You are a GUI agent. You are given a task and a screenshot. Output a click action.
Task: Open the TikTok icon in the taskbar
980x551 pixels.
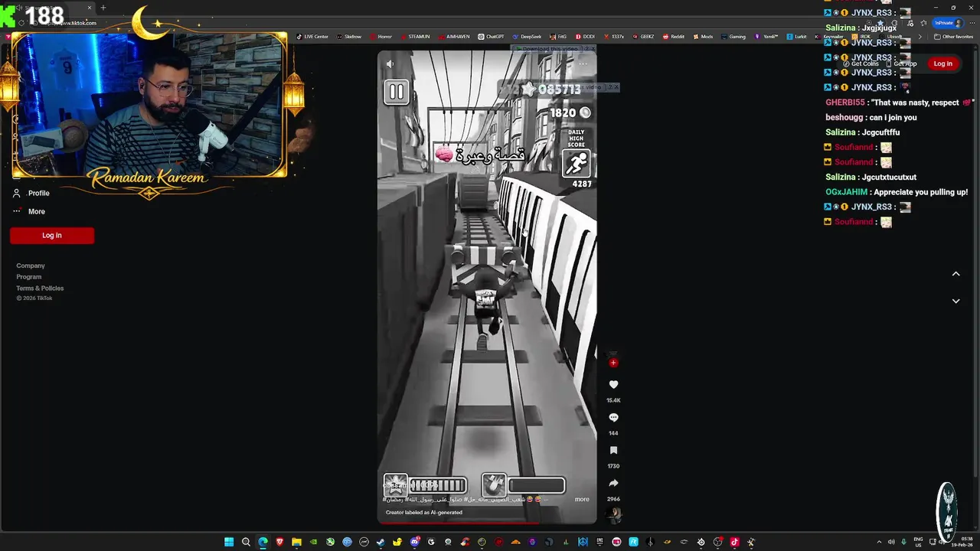[x=734, y=542]
